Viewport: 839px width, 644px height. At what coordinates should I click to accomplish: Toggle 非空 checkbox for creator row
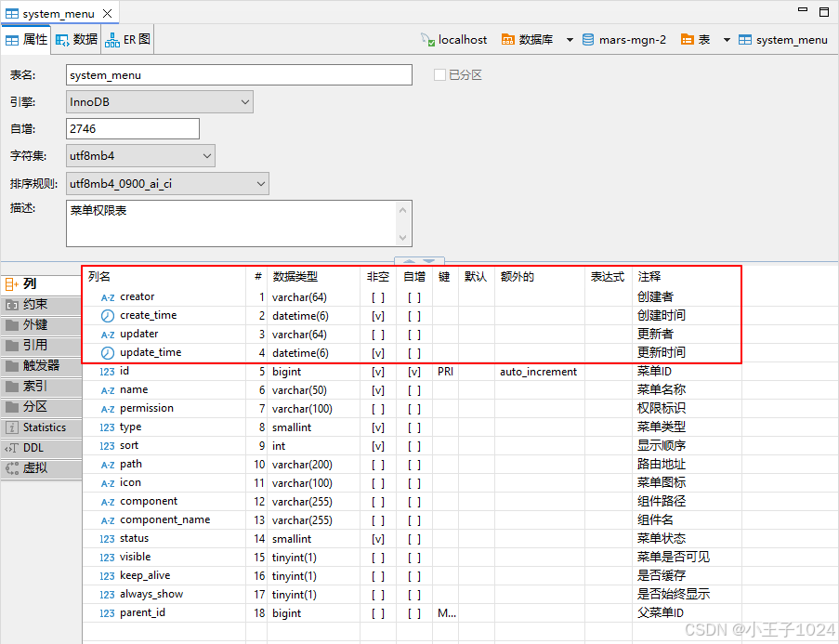(378, 297)
